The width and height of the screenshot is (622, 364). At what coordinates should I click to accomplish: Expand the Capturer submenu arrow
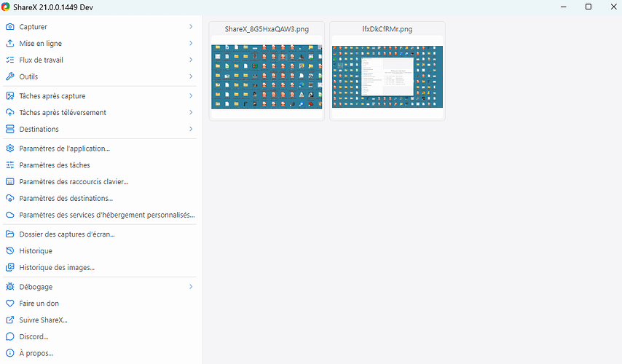(191, 26)
